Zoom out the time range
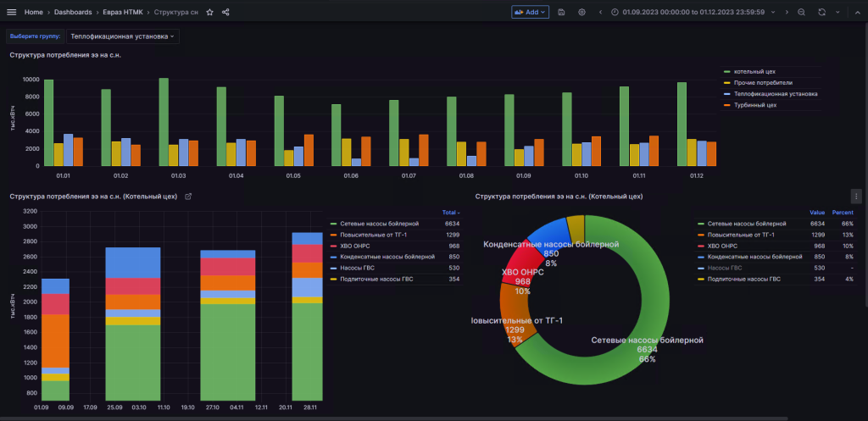The image size is (868, 421). [x=802, y=13]
